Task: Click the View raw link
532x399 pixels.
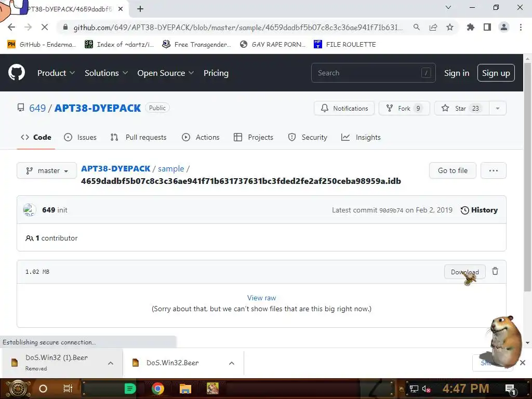Action: point(262,298)
